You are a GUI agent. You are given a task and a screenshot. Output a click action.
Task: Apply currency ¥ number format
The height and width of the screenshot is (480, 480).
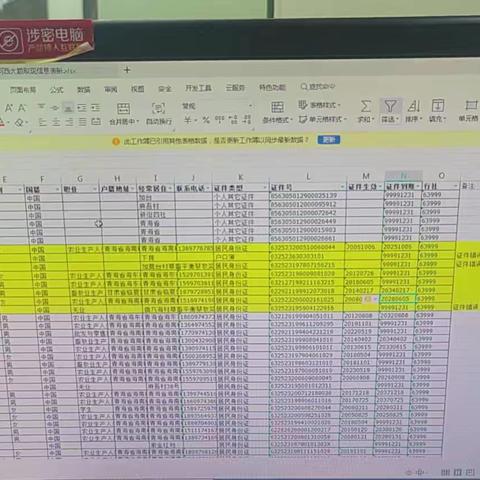coord(188,120)
